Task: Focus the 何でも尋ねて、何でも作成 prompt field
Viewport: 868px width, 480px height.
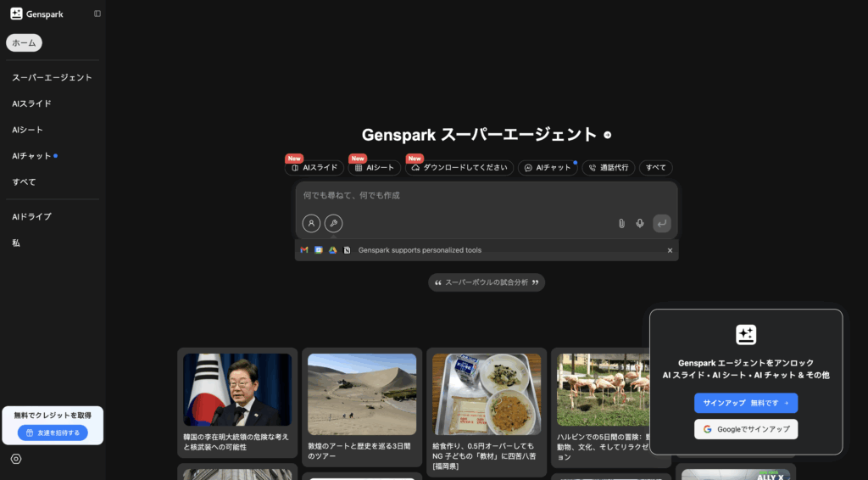Action: coord(486,195)
